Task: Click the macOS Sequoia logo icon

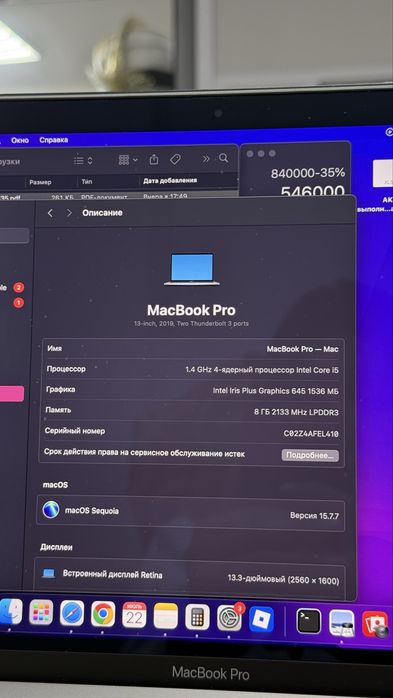Action: pyautogui.click(x=51, y=509)
